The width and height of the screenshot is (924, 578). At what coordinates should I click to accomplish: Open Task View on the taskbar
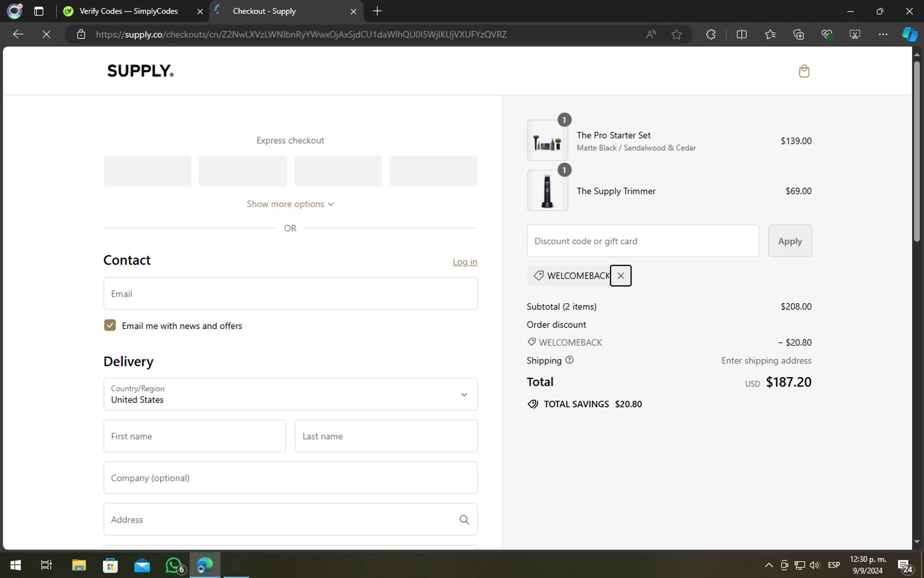46,565
